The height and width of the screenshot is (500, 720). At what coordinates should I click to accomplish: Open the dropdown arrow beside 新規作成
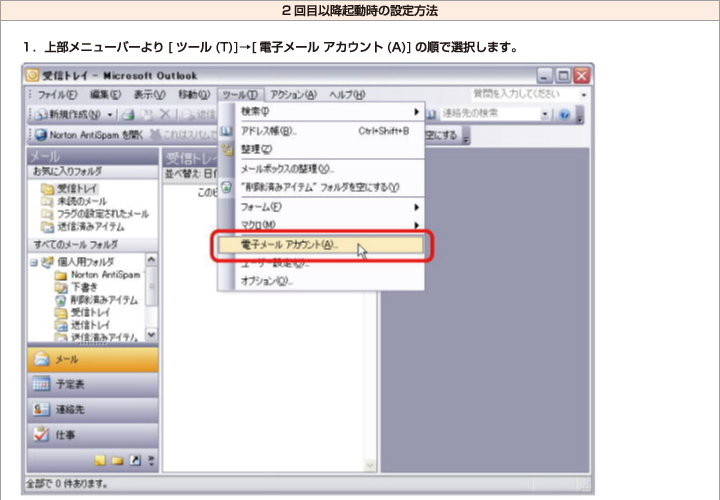coord(110,114)
